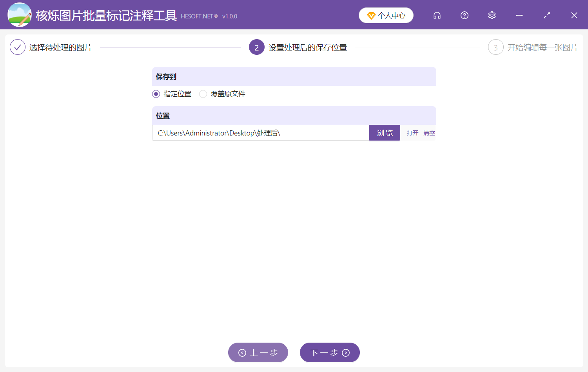Clear the path with 清空 link
The image size is (588, 372).
[x=428, y=133]
